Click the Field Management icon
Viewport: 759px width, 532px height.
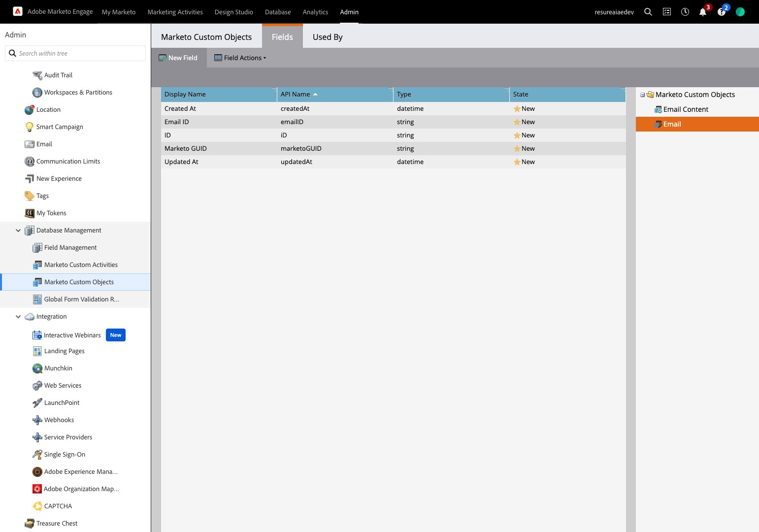[37, 248]
